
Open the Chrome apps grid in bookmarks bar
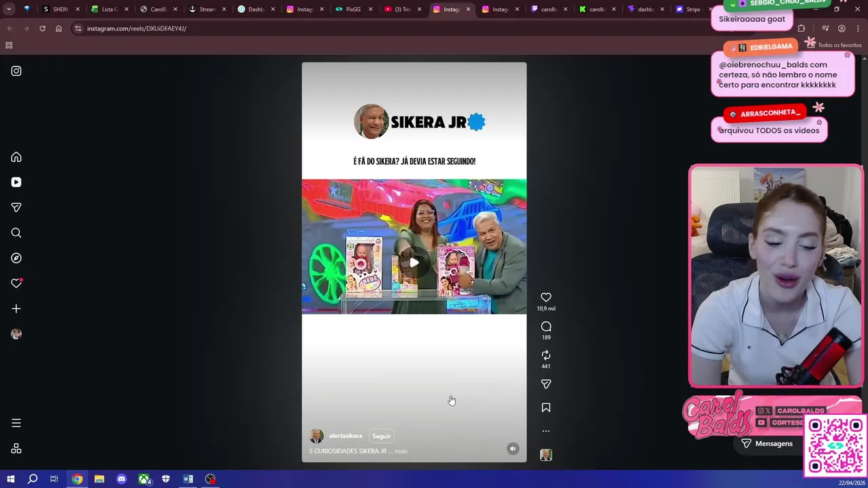(9, 45)
